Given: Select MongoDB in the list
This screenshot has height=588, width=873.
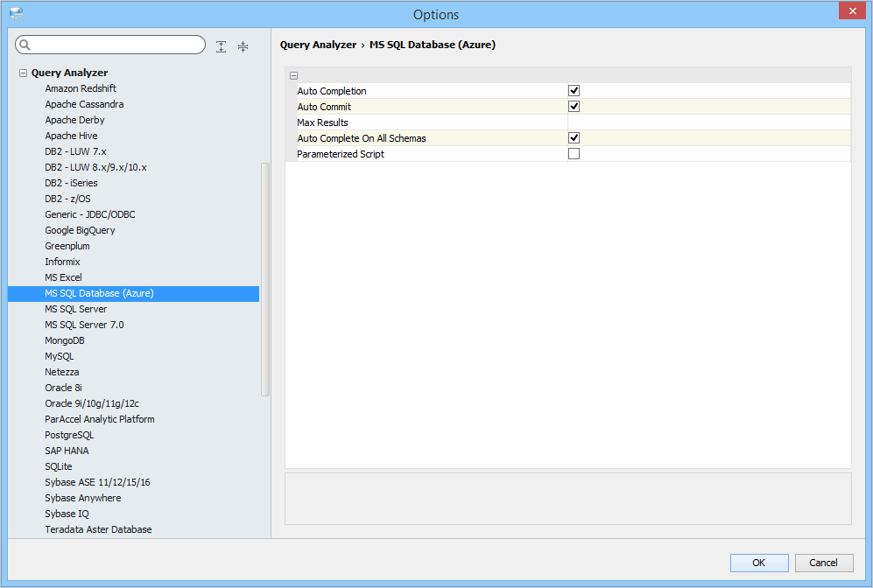Looking at the screenshot, I should click(65, 340).
